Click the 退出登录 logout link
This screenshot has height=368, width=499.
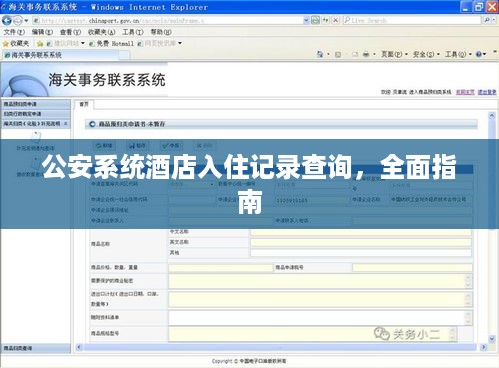click(487, 92)
